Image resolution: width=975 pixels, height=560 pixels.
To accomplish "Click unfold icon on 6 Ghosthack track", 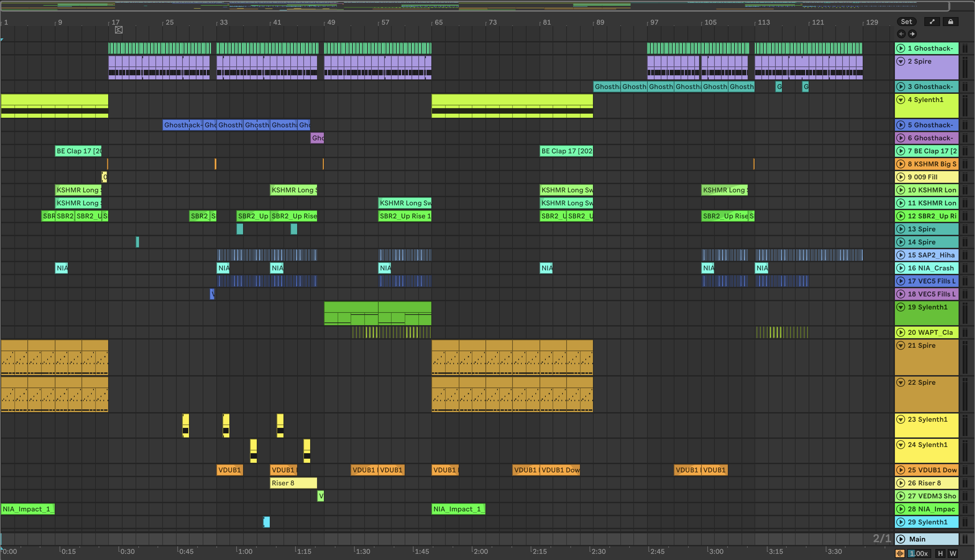I will coord(900,138).
